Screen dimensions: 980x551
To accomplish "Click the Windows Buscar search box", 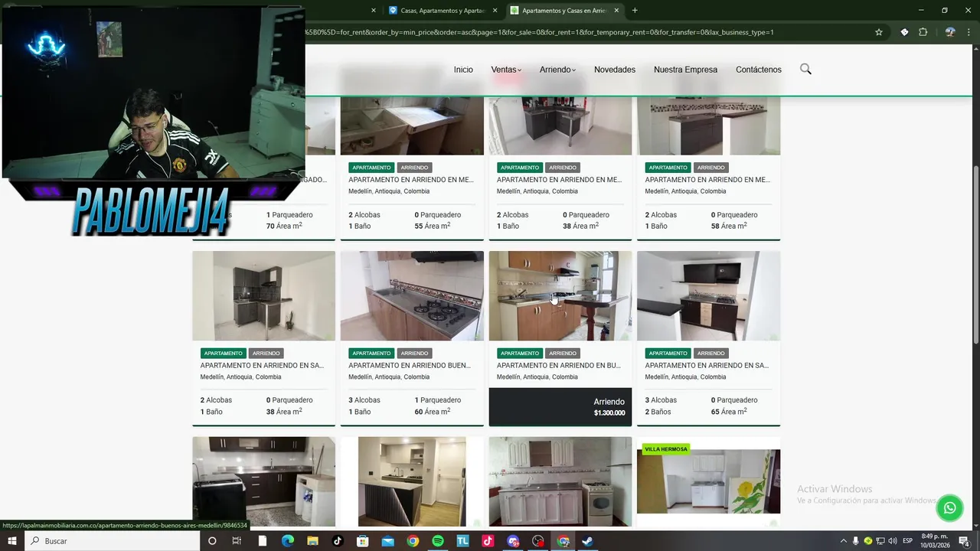I will [x=111, y=541].
